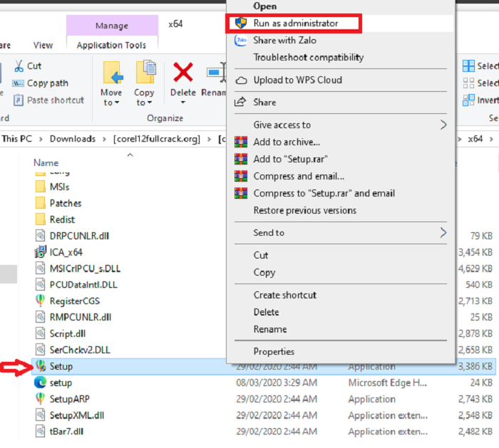Click the Share arrow icon in context menu
Image resolution: width=499 pixels, height=448 pixels.
[x=240, y=102]
